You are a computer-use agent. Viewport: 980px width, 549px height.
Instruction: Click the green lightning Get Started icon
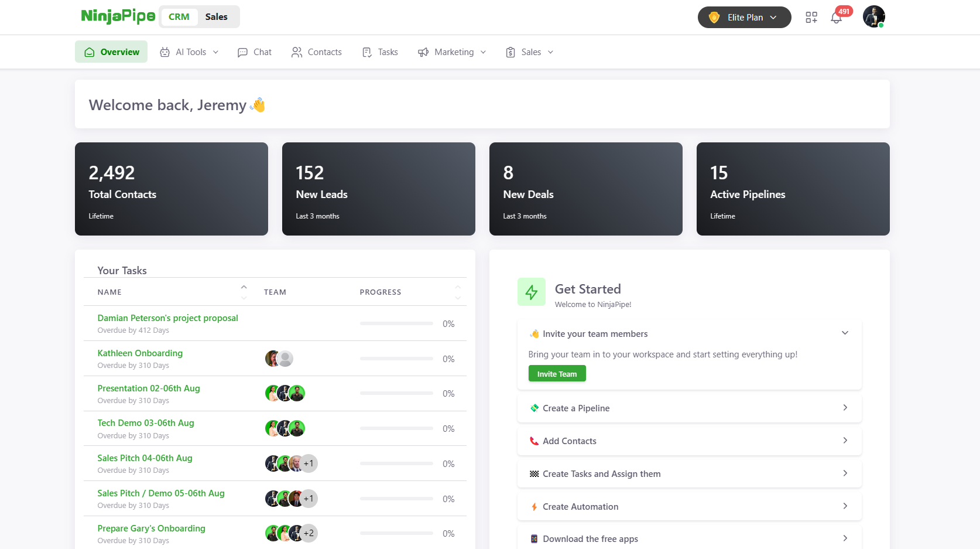[x=531, y=292]
